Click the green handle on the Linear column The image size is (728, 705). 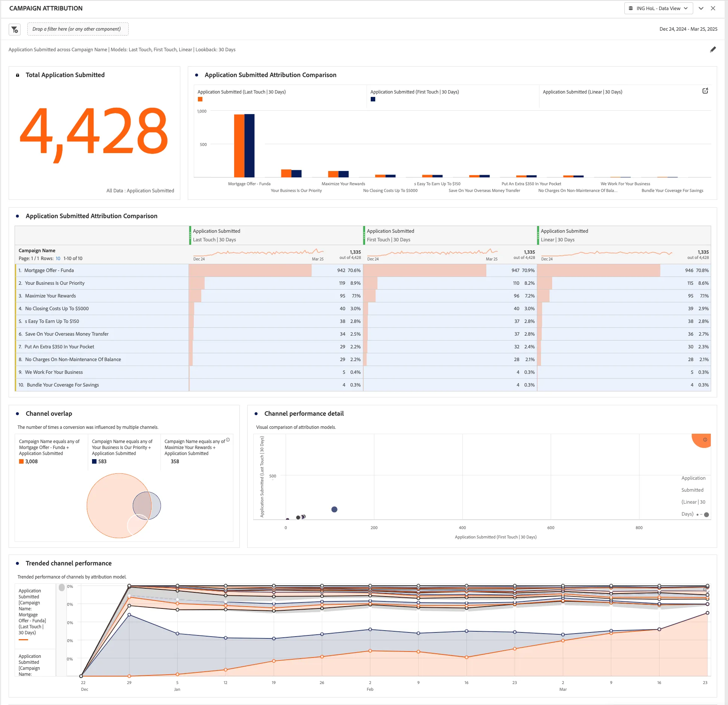pos(538,235)
